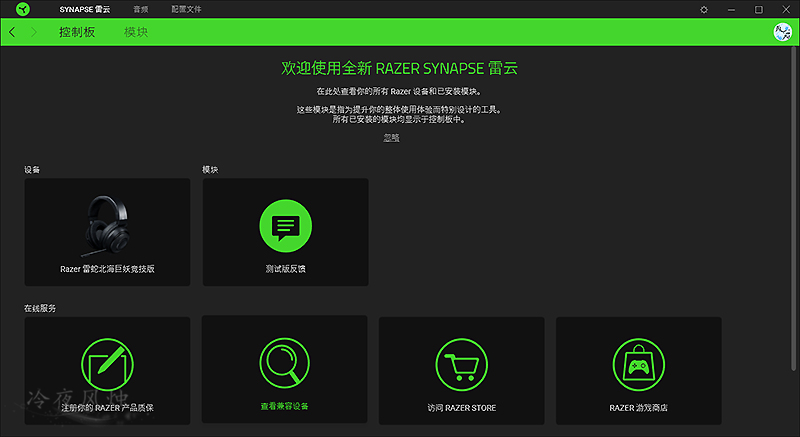
Task: Open the 配置文件 top menu
Action: tap(186, 9)
